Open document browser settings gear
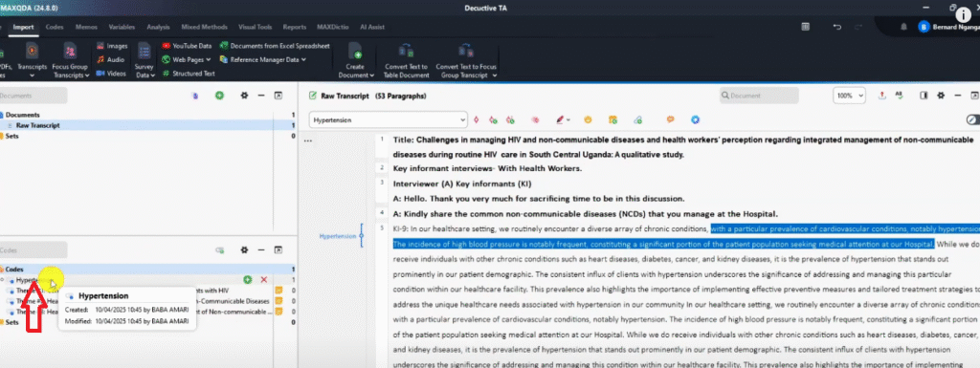 [x=940, y=96]
